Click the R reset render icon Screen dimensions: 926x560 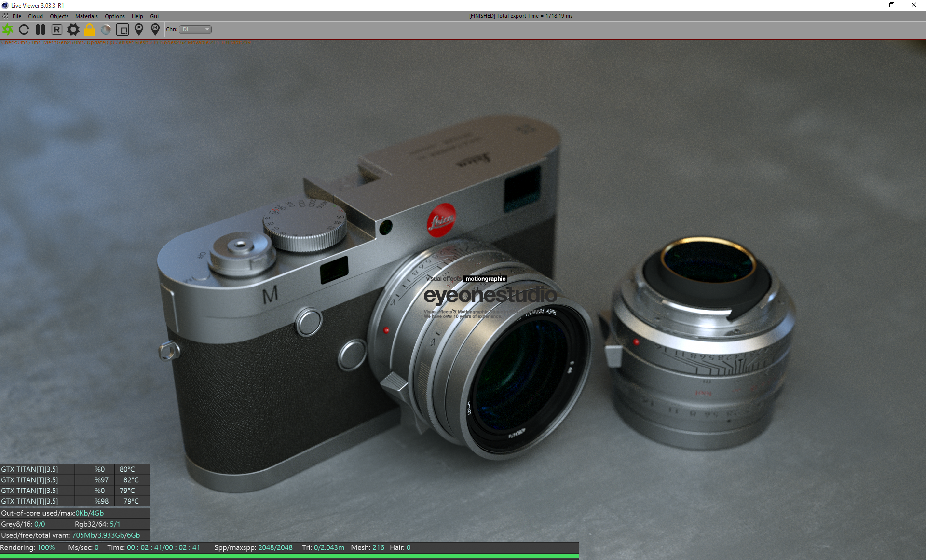coord(57,29)
